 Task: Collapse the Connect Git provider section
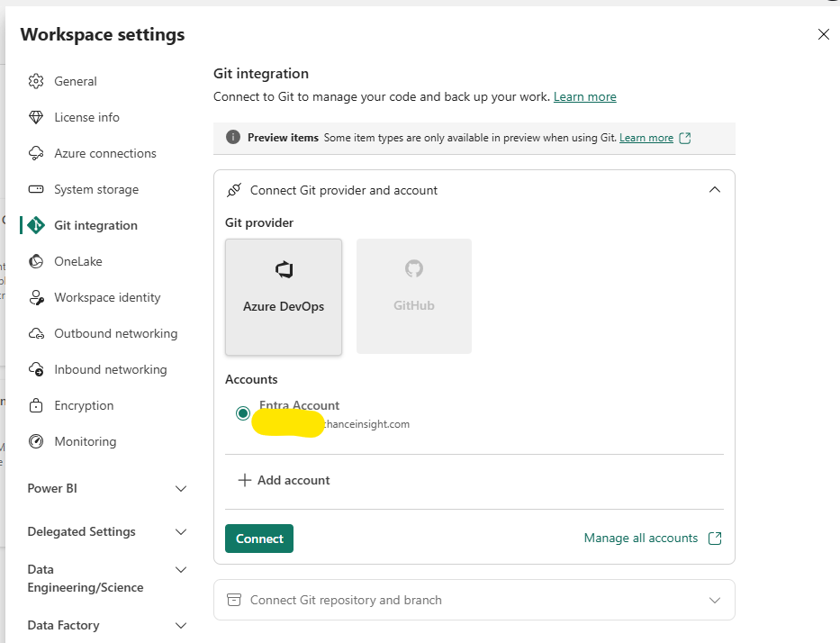pyautogui.click(x=714, y=190)
